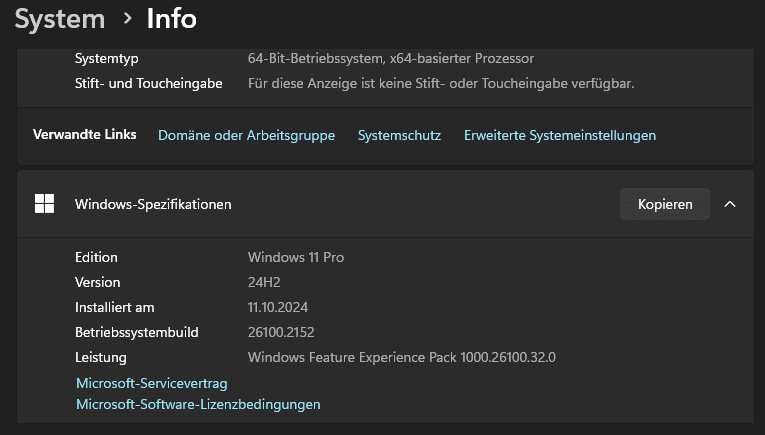Click the Installiert am label
The image size is (765, 435).
pos(115,307)
